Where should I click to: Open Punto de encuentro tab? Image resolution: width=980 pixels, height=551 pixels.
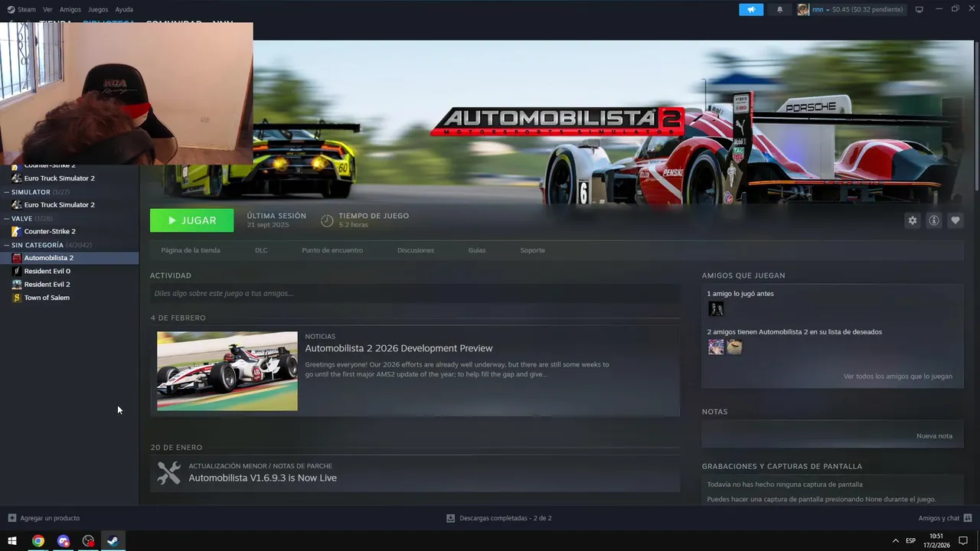coord(332,250)
